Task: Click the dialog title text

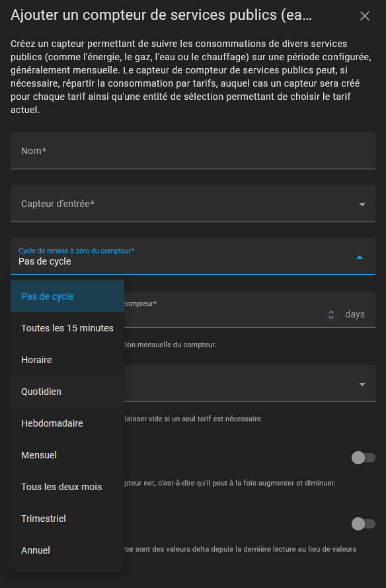Action: pos(161,15)
